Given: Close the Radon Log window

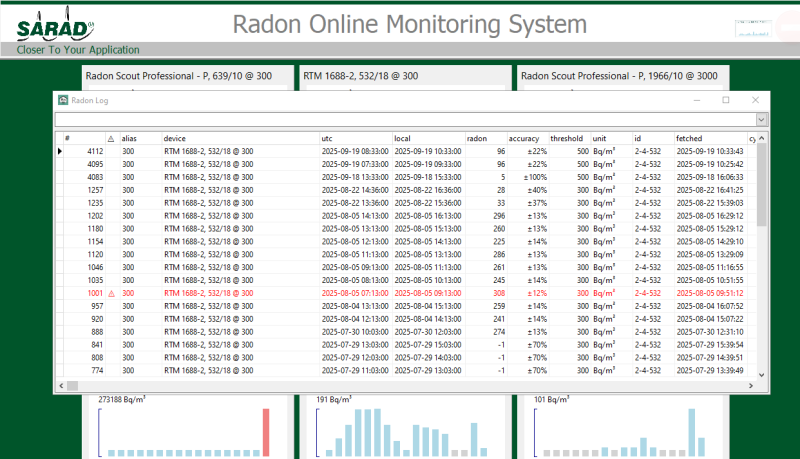Looking at the screenshot, I should (x=754, y=100).
